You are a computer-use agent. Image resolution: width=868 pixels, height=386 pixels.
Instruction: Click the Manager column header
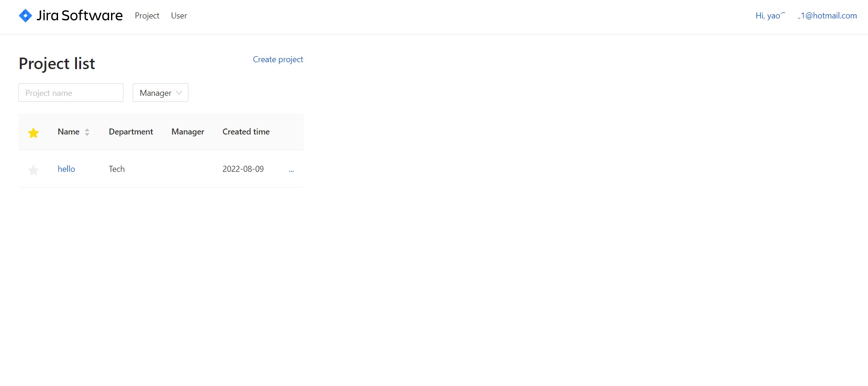point(188,132)
